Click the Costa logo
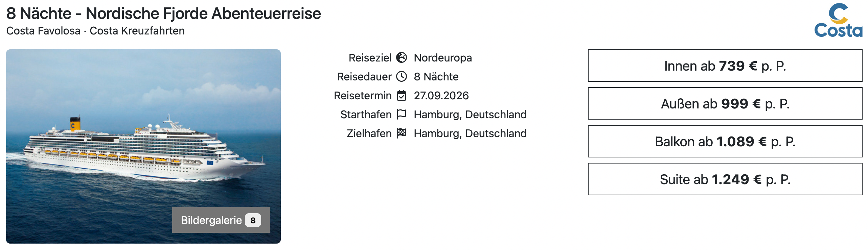Screen dimensions: 868x250 [x=838, y=20]
